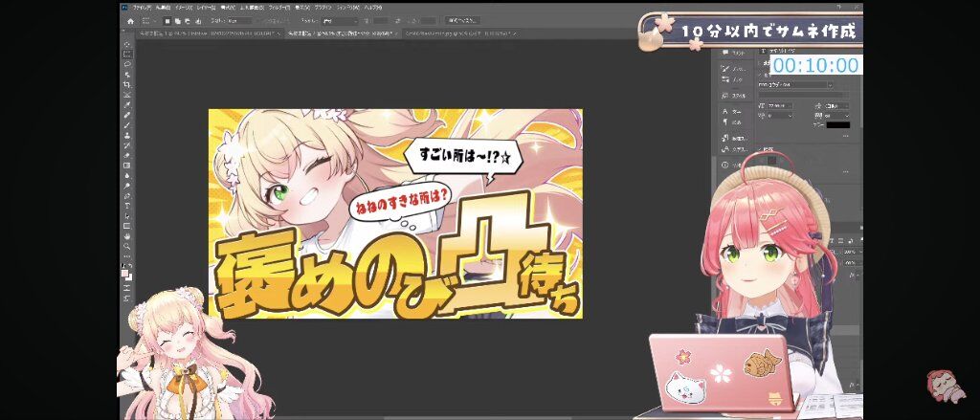Click the font size field in Properties
Viewport: 980px width, 420px height.
(x=780, y=105)
